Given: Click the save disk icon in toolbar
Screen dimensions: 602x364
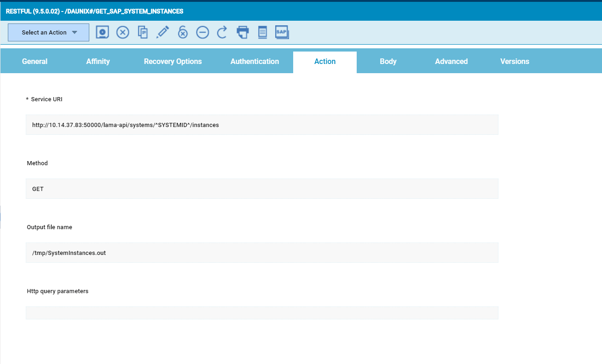Looking at the screenshot, I should point(102,32).
